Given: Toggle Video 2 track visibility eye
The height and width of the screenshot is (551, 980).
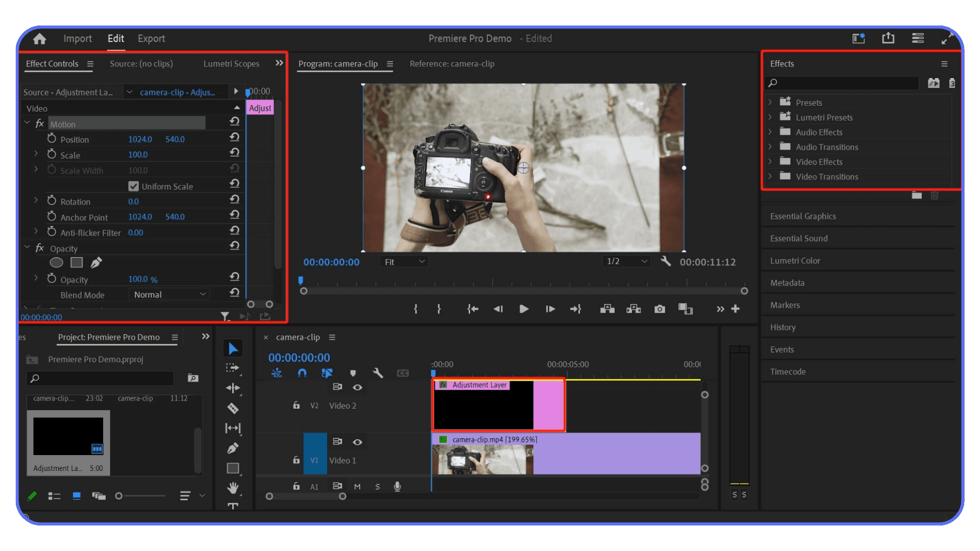Looking at the screenshot, I should tap(357, 388).
